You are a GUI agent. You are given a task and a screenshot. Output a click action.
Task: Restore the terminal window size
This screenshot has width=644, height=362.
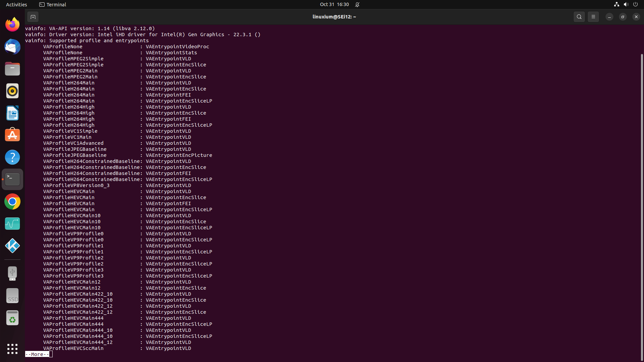click(x=623, y=17)
